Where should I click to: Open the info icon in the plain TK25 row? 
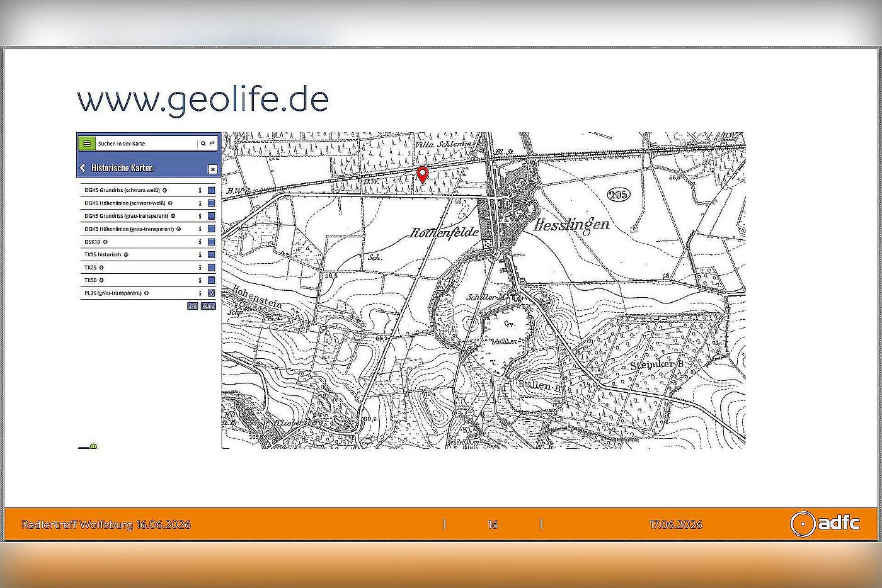[200, 268]
